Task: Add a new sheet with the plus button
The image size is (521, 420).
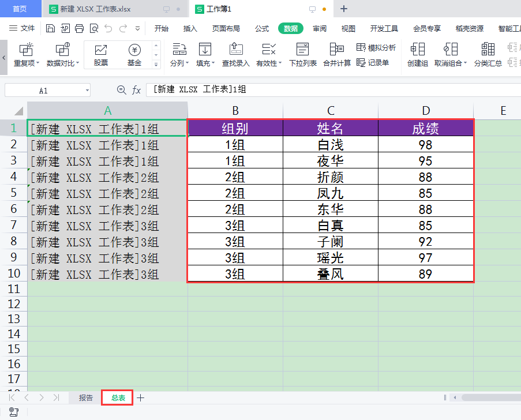Action: click(x=141, y=397)
